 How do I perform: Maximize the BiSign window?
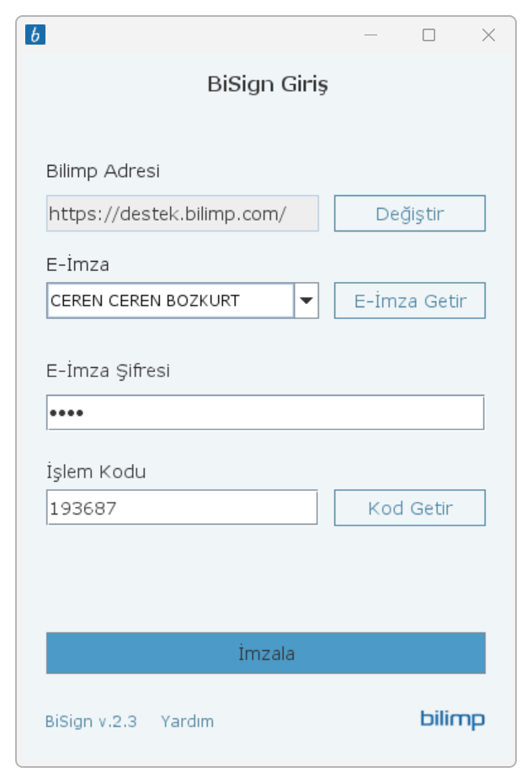[428, 35]
